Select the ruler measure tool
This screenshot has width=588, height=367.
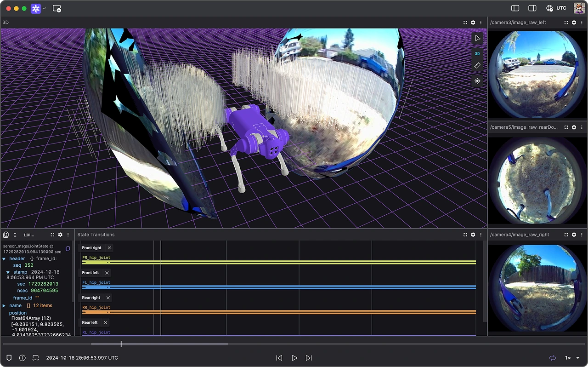tap(477, 66)
